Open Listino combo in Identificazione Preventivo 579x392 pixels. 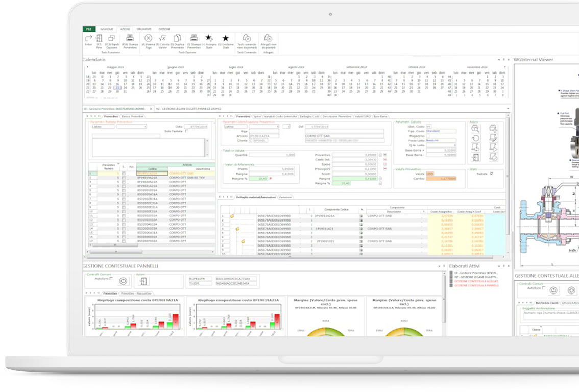click(x=235, y=127)
